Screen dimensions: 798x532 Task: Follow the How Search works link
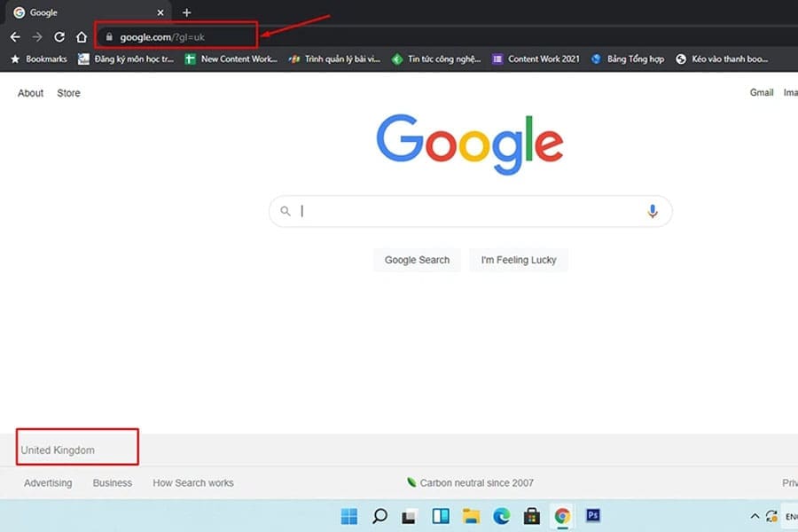click(193, 483)
